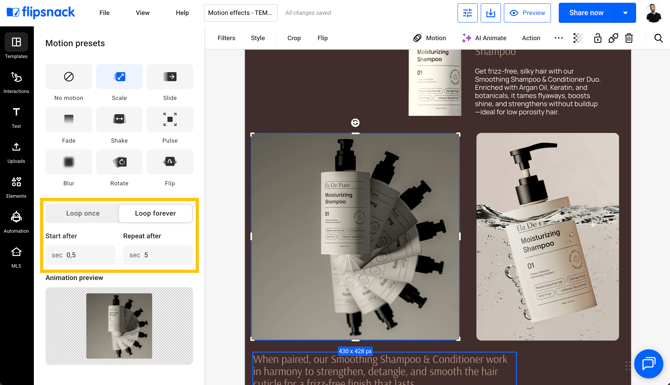Click the lock icon in toolbar
The width and height of the screenshot is (670, 385).
(597, 38)
